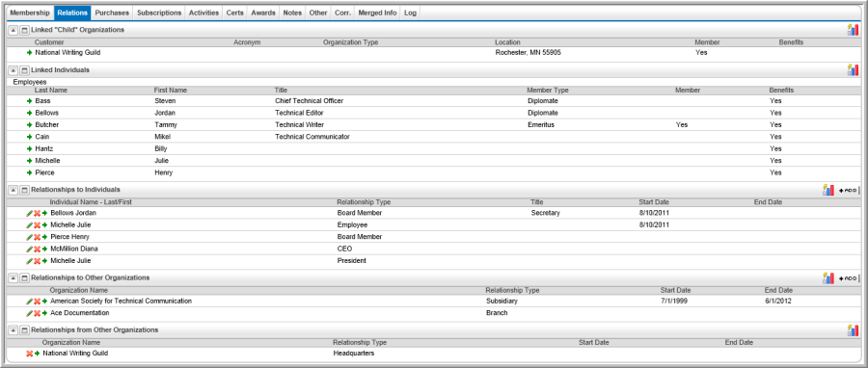This screenshot has height=368, width=868.
Task: Collapse the Relationships to Individuals section
Action: (14, 190)
